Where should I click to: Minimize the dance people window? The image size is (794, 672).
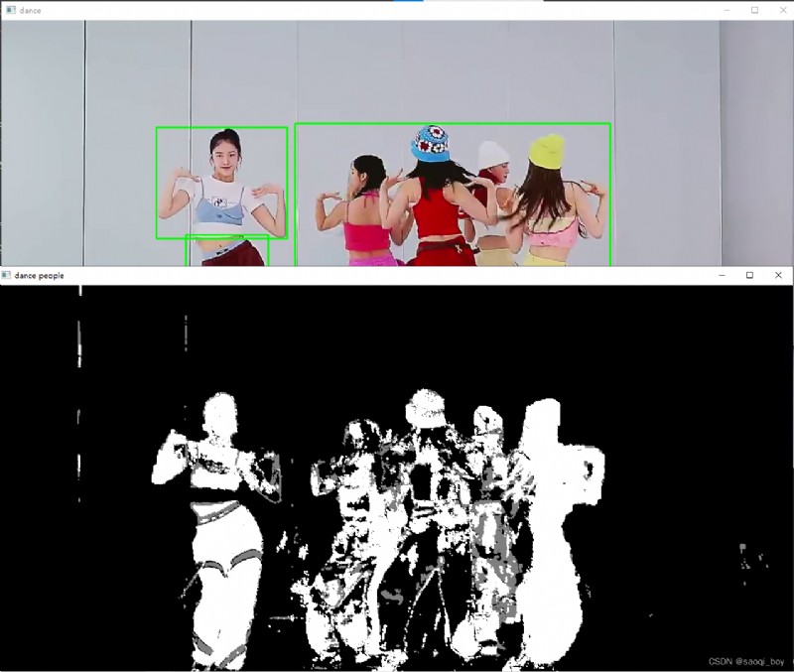coord(723,275)
